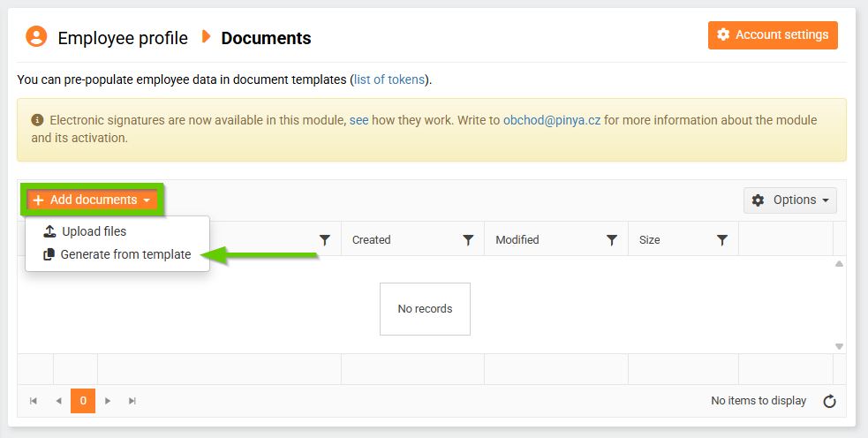Expand the Options dropdown

tap(789, 200)
